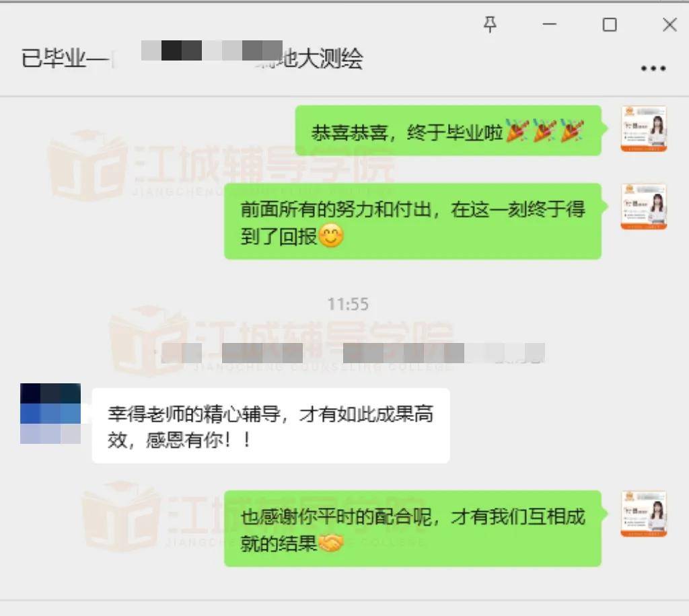Pin the chat window on top

click(490, 25)
